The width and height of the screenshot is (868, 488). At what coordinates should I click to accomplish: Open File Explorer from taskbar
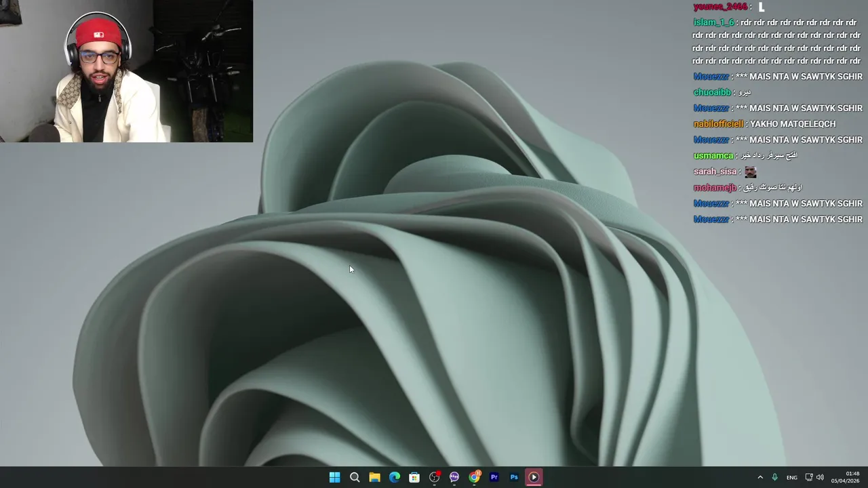pos(374,477)
